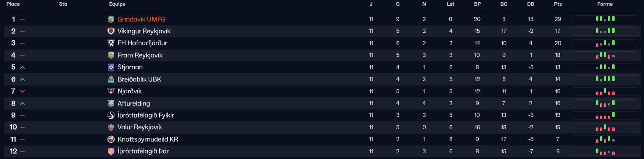Click the Íþróttafélagið Þór crest
Screen dimensions: 644x159
pos(111,151)
